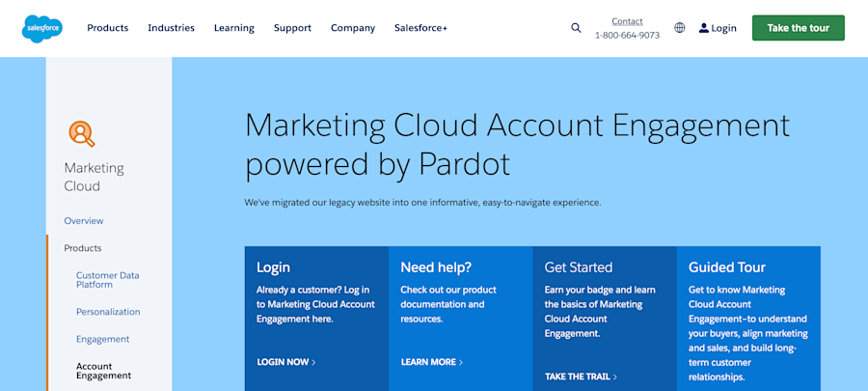Select Account Engagement in the sidebar
This screenshot has width=868, height=391.
tap(103, 371)
